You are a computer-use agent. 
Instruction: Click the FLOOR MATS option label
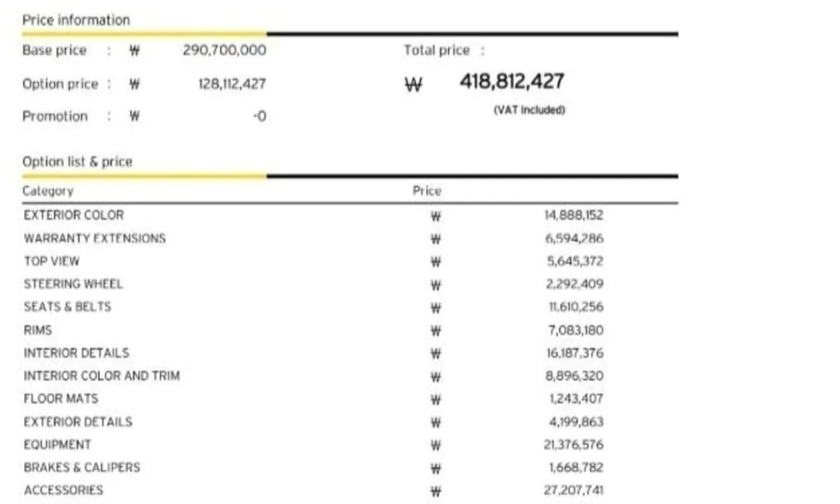point(61,399)
